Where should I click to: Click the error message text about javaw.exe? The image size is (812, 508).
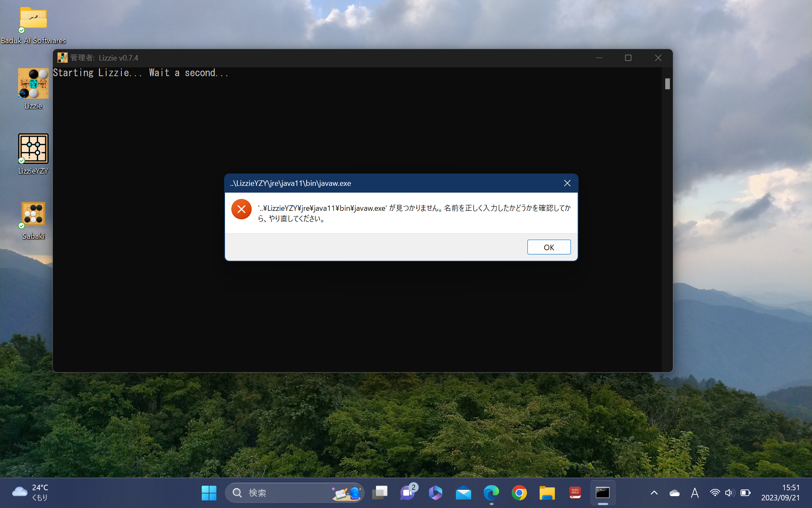click(414, 213)
